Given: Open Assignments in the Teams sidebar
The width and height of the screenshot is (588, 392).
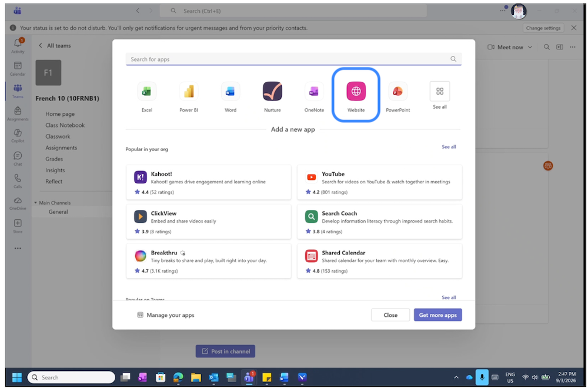Looking at the screenshot, I should pos(18,113).
